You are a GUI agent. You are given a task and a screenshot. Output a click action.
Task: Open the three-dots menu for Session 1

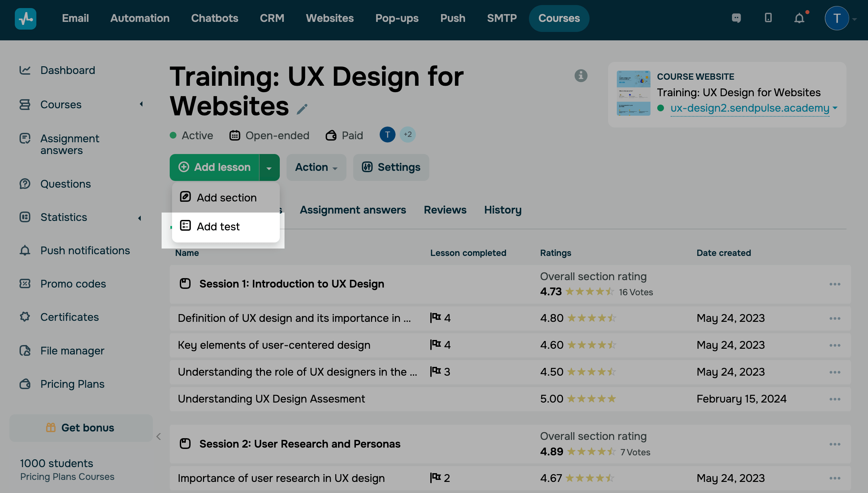(834, 284)
